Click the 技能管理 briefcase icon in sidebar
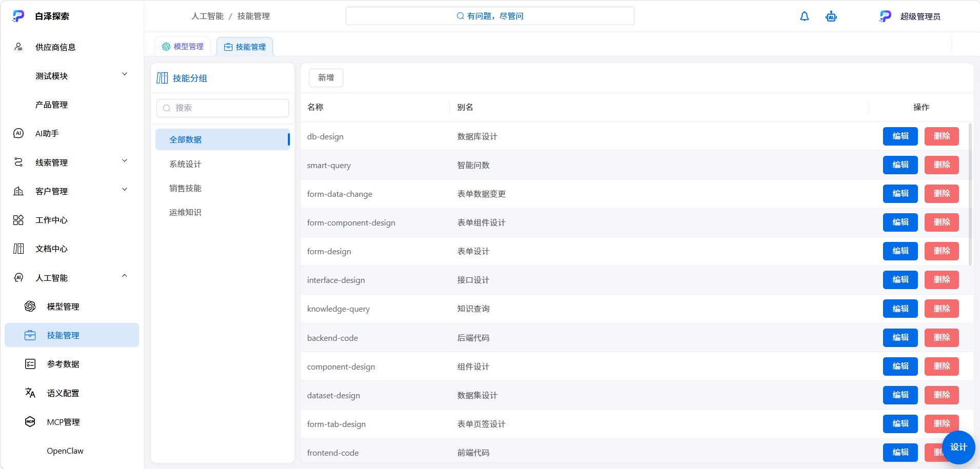980x469 pixels. [x=30, y=335]
